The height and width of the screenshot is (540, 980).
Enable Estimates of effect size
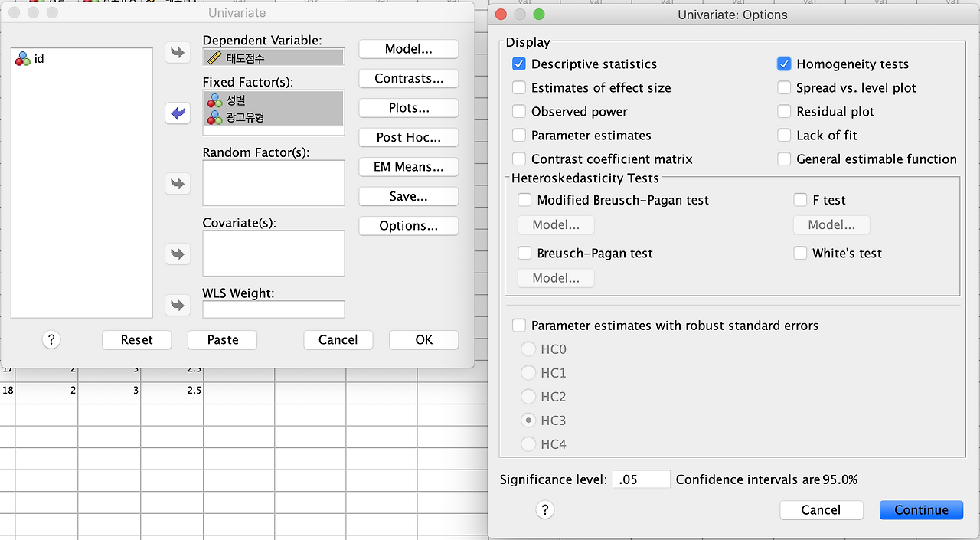[519, 88]
